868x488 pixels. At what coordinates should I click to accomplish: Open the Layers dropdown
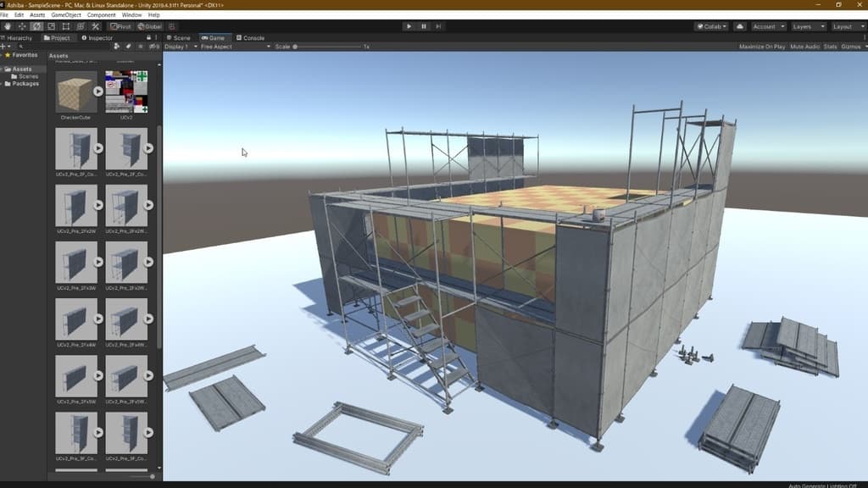806,26
